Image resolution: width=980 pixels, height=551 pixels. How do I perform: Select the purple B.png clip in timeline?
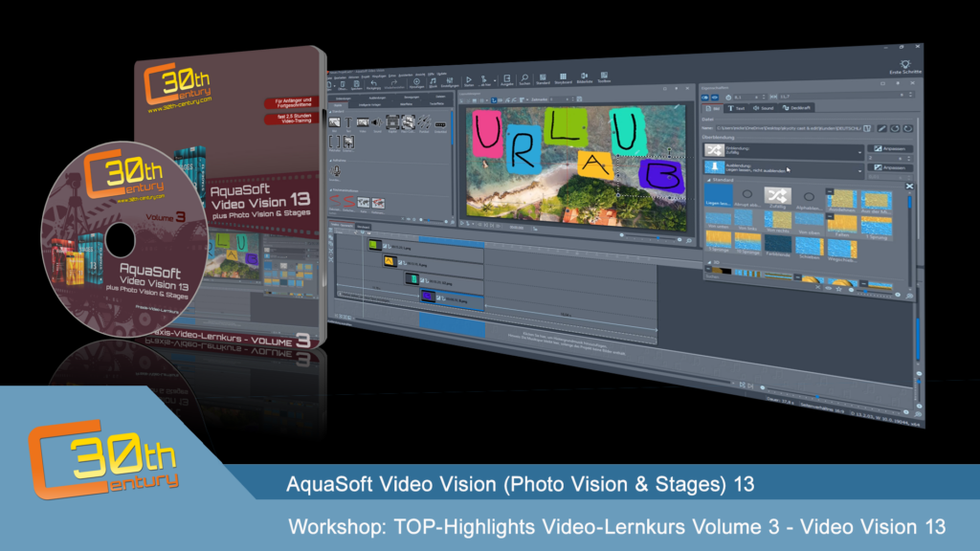tap(452, 299)
